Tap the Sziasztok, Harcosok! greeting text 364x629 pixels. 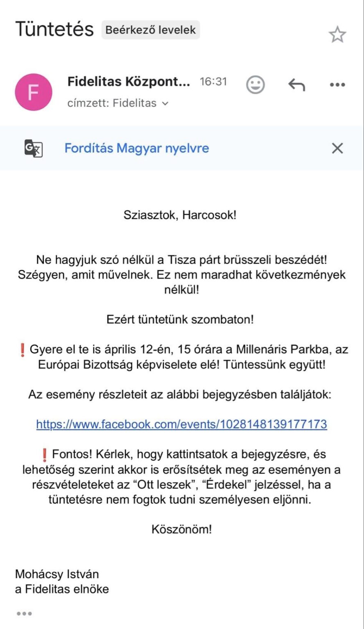[x=180, y=215]
